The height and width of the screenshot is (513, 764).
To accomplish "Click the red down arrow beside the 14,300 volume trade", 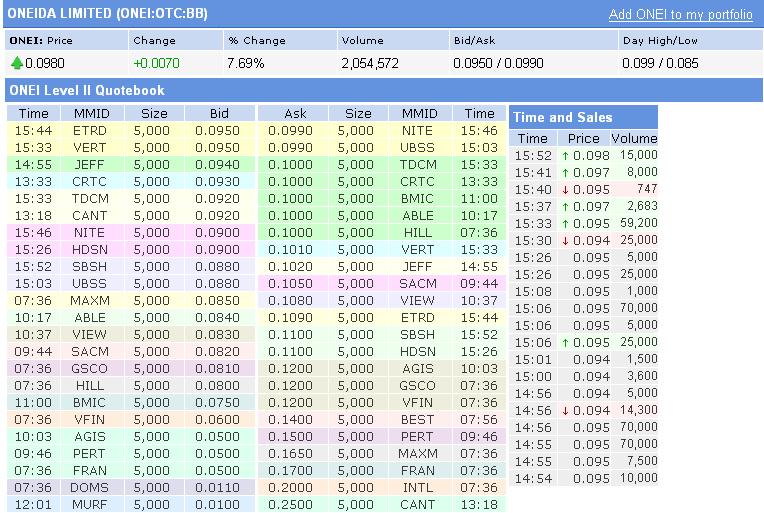I will [565, 411].
